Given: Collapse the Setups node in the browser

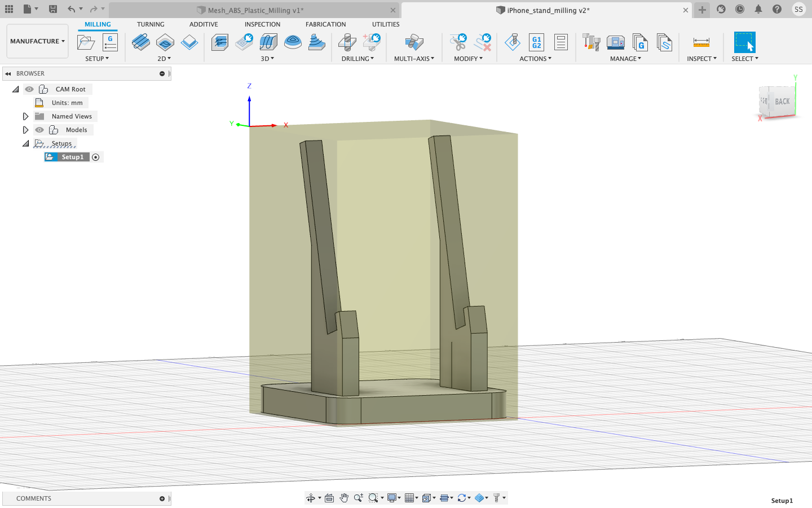Looking at the screenshot, I should pos(25,143).
